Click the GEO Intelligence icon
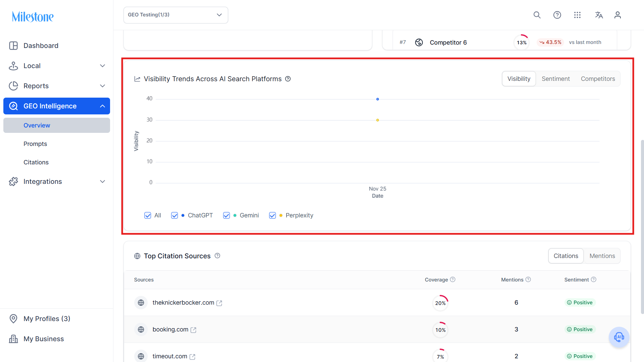 click(13, 106)
